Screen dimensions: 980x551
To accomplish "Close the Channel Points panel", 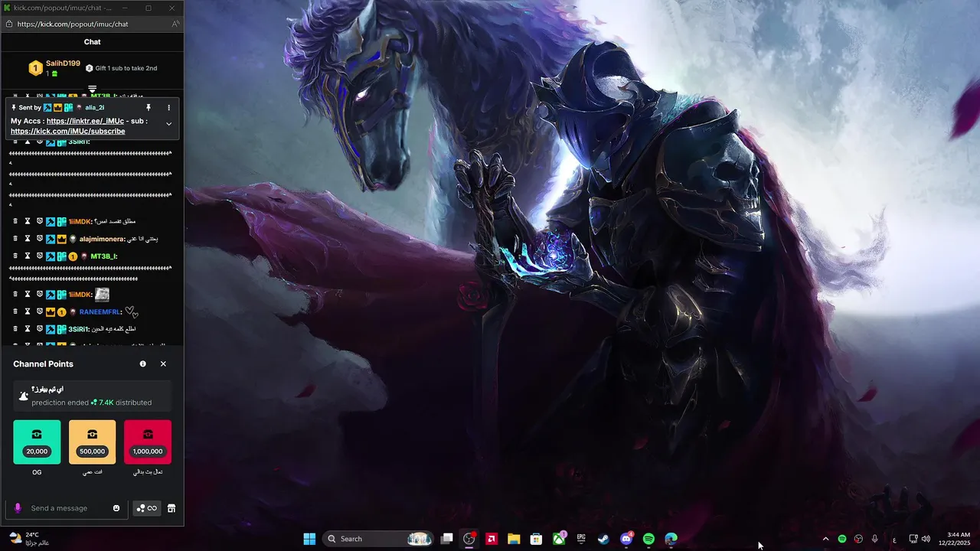I will coord(163,364).
